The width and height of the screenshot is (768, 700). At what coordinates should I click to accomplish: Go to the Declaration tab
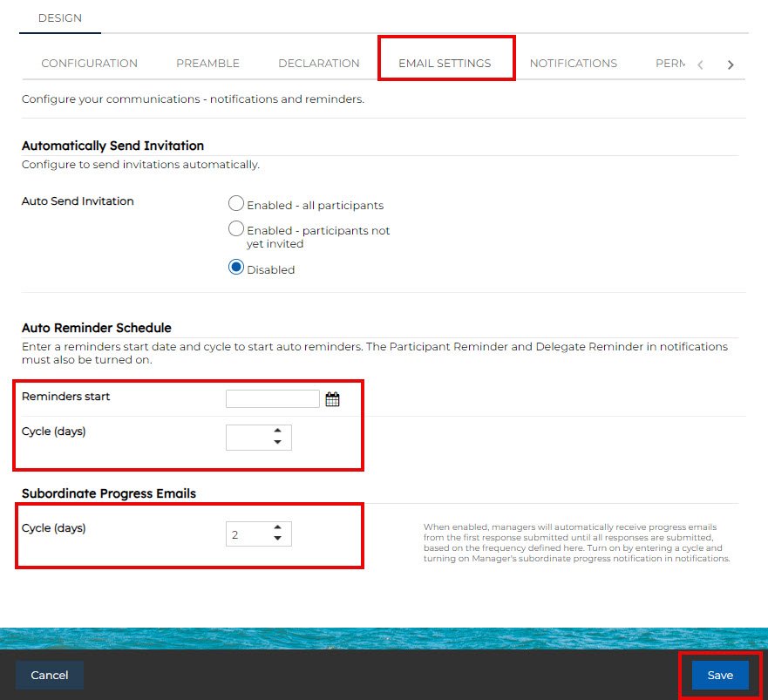[x=318, y=64]
